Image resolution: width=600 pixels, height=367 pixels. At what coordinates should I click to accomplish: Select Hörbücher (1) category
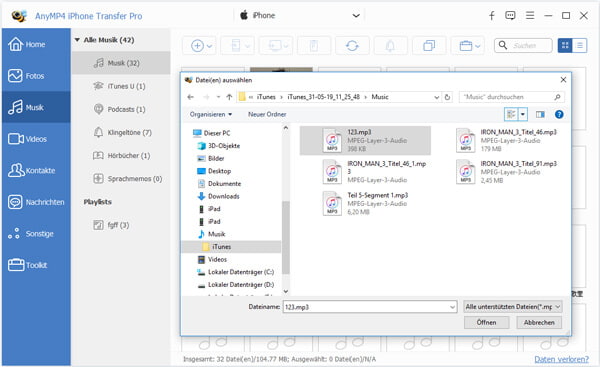pos(121,155)
